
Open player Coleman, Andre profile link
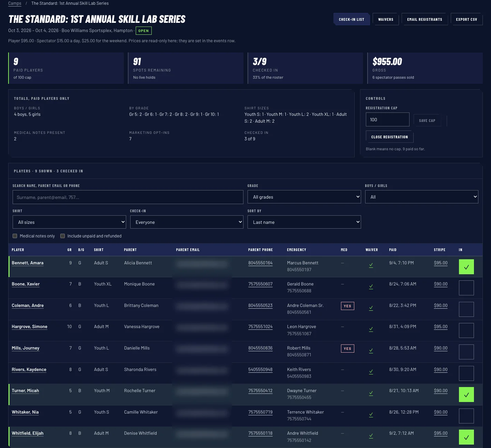coord(28,306)
